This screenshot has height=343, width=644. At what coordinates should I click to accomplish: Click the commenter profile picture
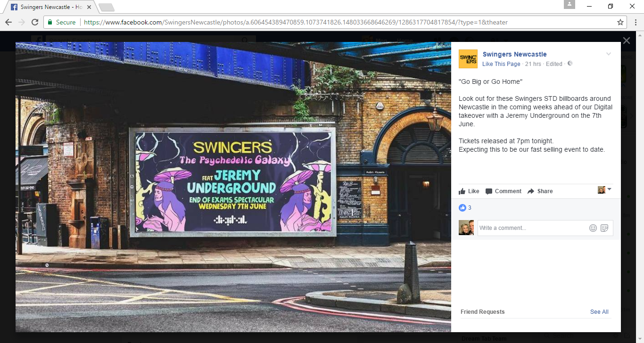(466, 228)
